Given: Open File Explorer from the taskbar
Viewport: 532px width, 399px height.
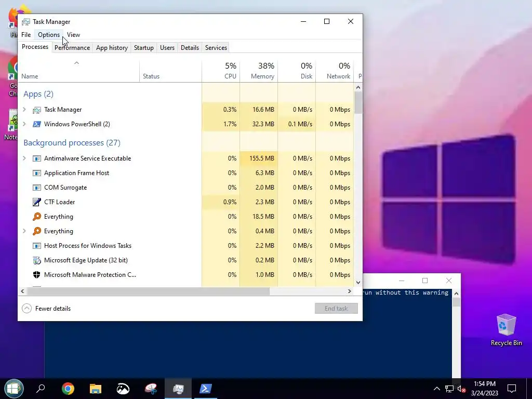Looking at the screenshot, I should (x=96, y=389).
